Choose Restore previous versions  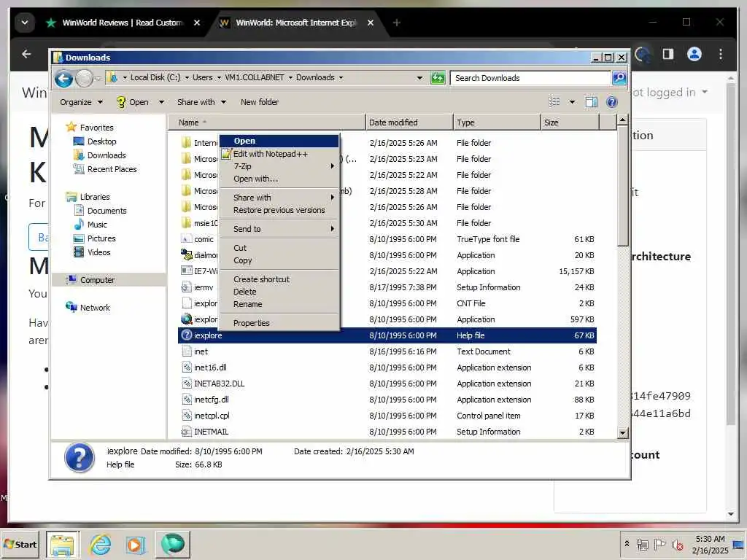(279, 210)
